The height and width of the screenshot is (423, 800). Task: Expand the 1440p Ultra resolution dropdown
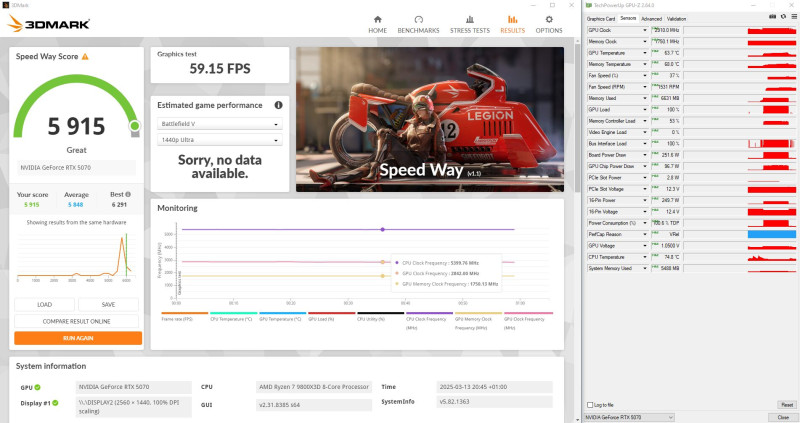pyautogui.click(x=219, y=140)
